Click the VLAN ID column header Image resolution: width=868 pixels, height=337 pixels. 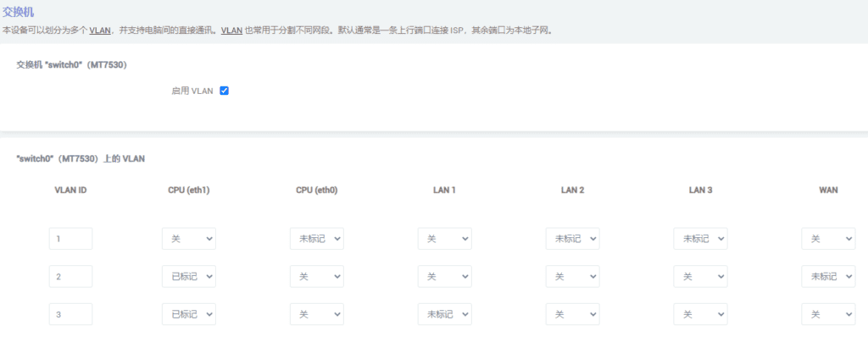[70, 190]
